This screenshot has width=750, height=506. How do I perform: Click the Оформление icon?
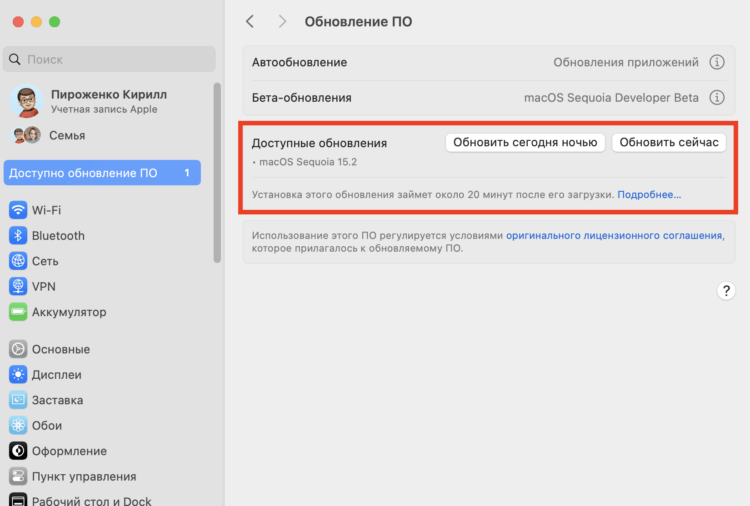coord(18,451)
